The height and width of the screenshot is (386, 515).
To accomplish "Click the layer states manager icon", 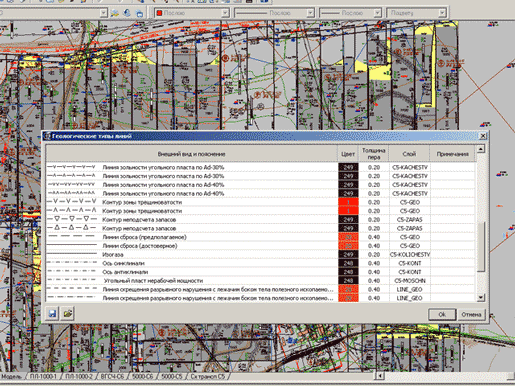I will point(139,13).
